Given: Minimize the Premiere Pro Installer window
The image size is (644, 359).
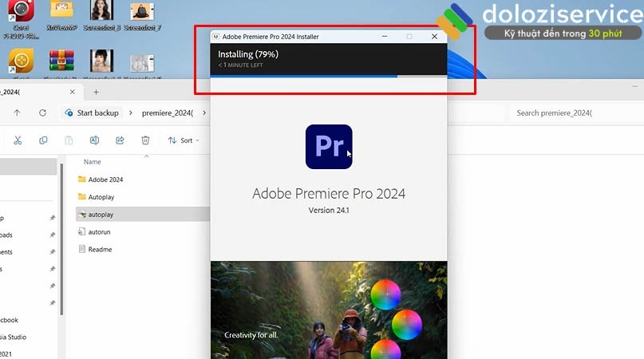Looking at the screenshot, I should pos(385,36).
